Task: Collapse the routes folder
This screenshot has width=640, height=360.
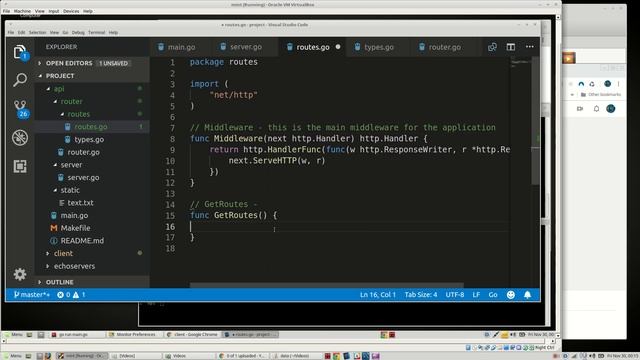Action: click(x=78, y=114)
